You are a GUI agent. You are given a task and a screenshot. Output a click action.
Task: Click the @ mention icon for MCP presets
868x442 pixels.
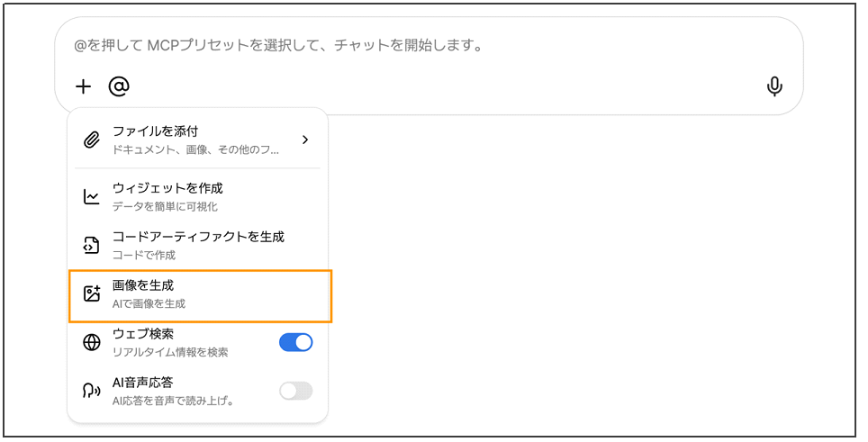pos(119,86)
